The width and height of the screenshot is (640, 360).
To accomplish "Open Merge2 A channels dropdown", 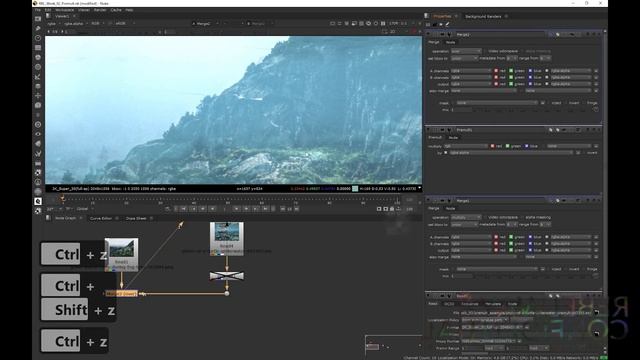I will click(471, 71).
